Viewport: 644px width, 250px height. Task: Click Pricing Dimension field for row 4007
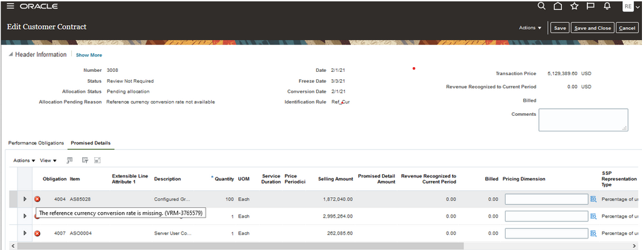[547, 233]
